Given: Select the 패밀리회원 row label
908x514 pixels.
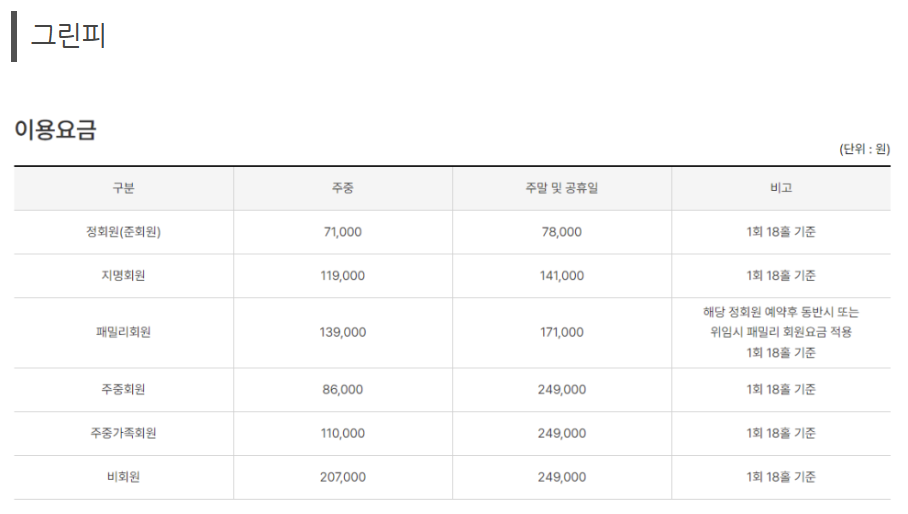Looking at the screenshot, I should click(x=123, y=332).
